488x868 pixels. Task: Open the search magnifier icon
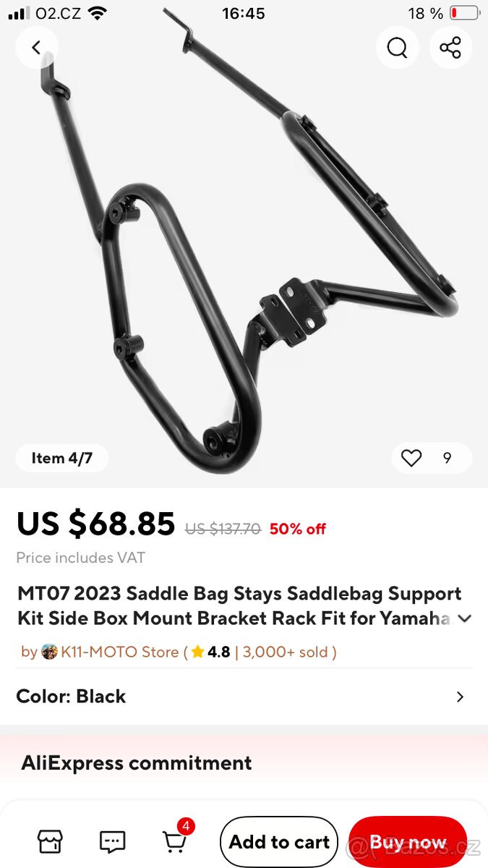[x=397, y=48]
